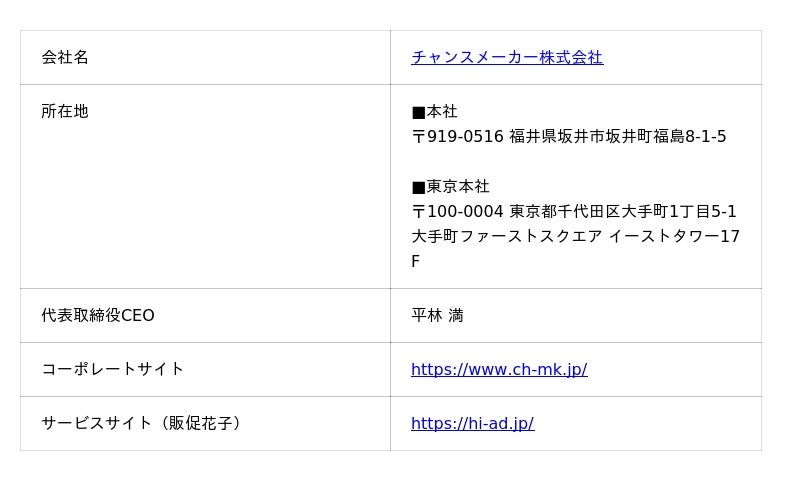The height and width of the screenshot is (481, 800).
Task: Click the black square bullet before 東京本社
Action: click(x=418, y=188)
